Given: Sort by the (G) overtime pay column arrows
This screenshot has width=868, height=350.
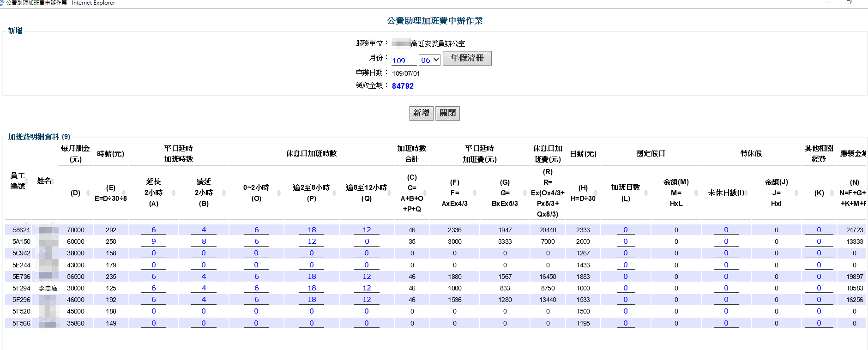Looking at the screenshot, I should pyautogui.click(x=525, y=193).
